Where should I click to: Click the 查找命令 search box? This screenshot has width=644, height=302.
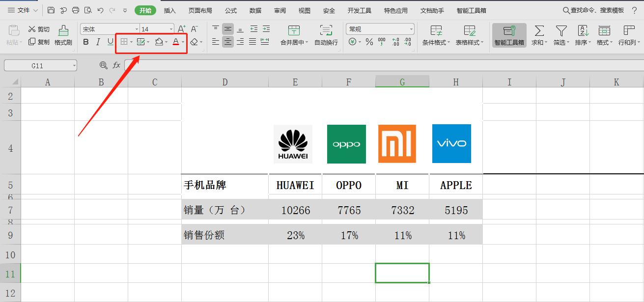[x=593, y=10]
